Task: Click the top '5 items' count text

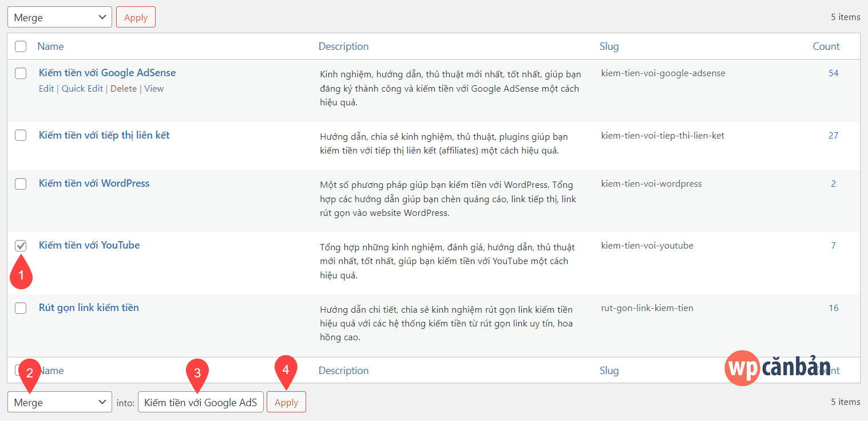Action: coord(845,17)
